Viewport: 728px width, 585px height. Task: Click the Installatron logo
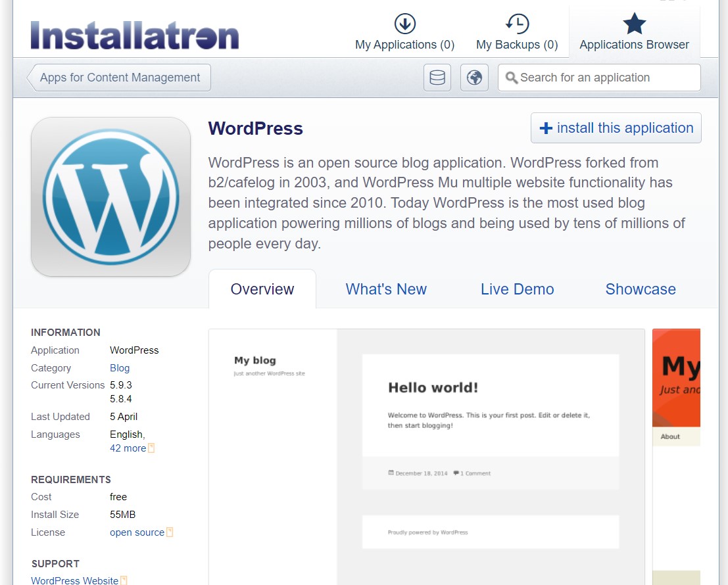point(135,35)
